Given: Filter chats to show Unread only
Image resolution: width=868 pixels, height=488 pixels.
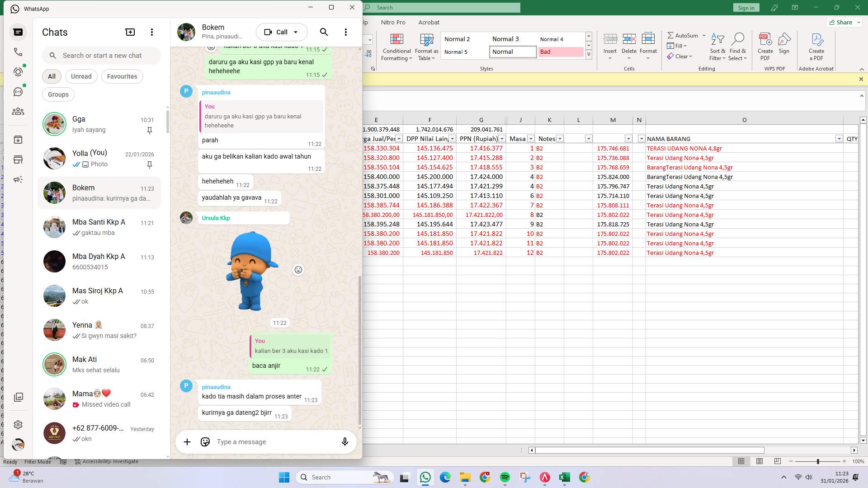Looking at the screenshot, I should tap(81, 76).
